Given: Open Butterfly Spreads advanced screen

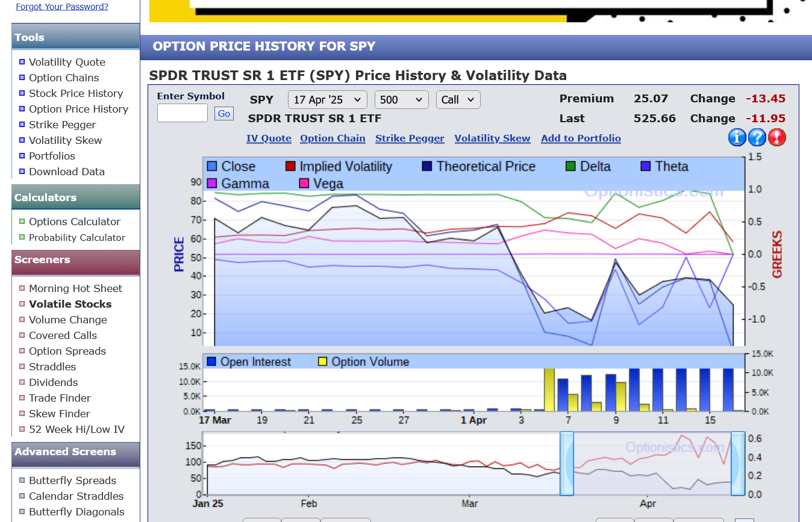Looking at the screenshot, I should click(72, 480).
